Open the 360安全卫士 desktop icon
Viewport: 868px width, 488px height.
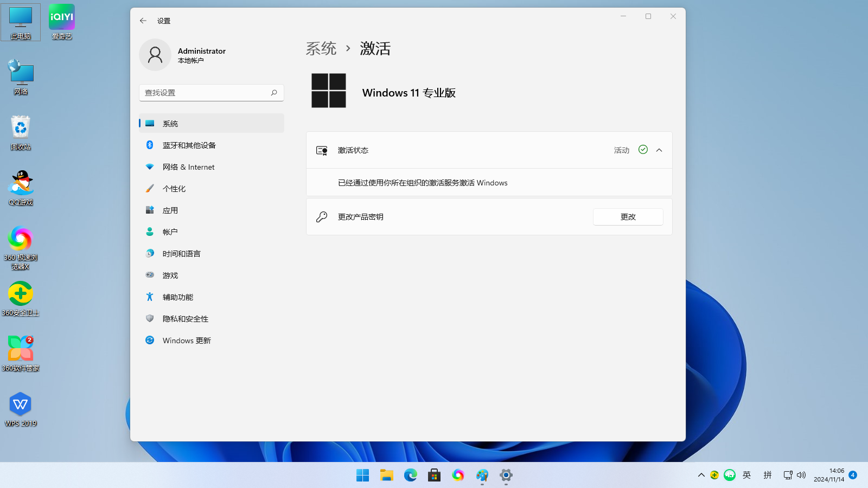pyautogui.click(x=21, y=298)
